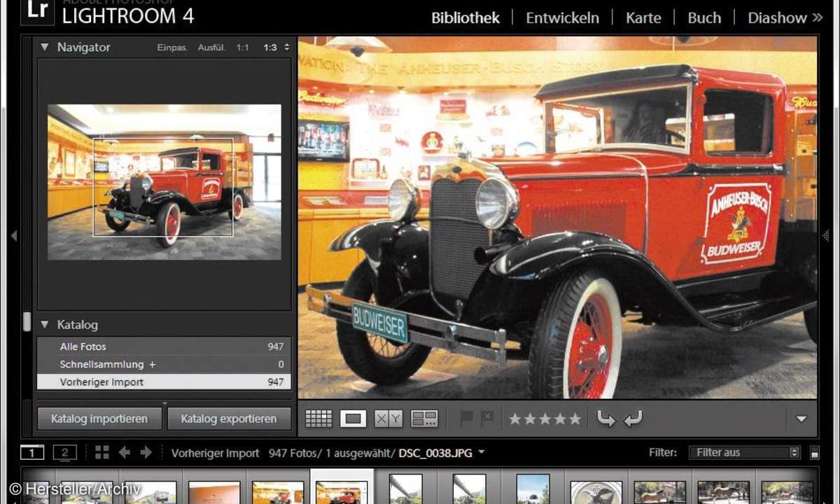Select Alle Fotos catalog entry
The image size is (840, 504).
[164, 346]
